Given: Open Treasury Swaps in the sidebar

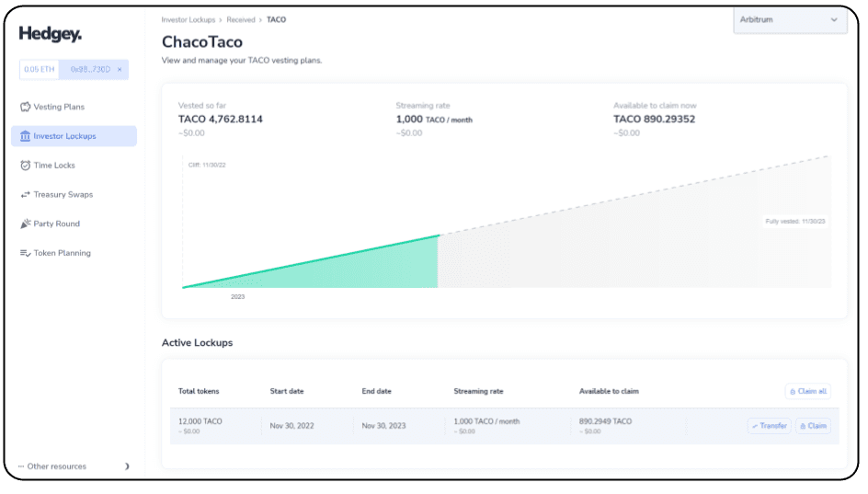Looking at the screenshot, I should click(74, 195).
